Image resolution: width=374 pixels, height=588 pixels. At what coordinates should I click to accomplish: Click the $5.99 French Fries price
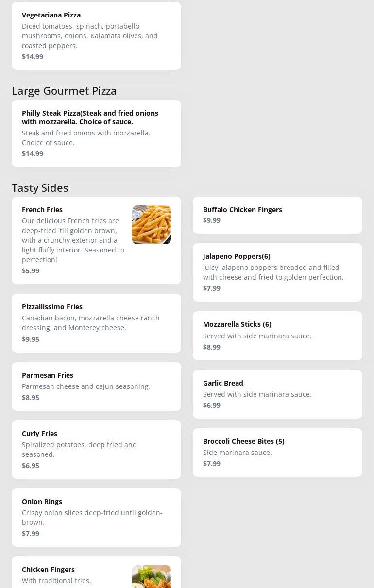31,271
